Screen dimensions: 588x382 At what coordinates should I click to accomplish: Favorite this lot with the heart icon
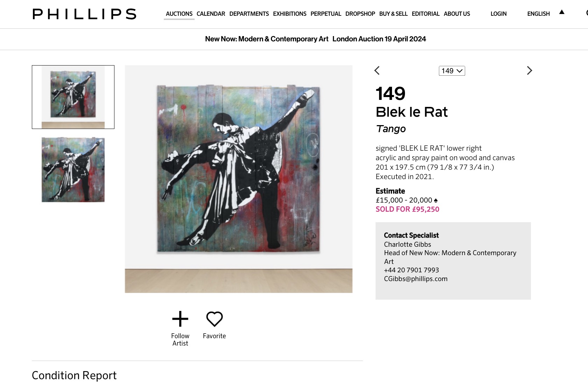215,319
